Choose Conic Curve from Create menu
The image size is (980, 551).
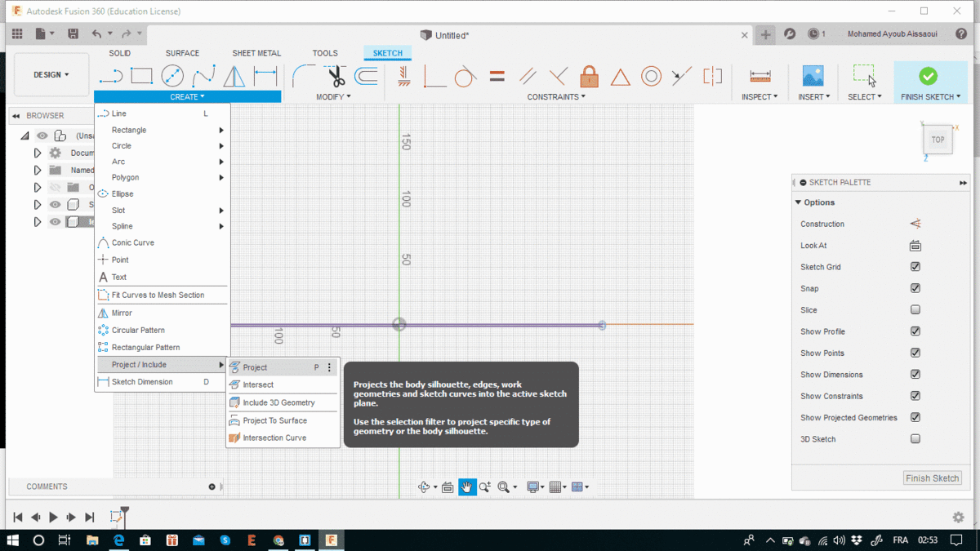tap(163, 242)
